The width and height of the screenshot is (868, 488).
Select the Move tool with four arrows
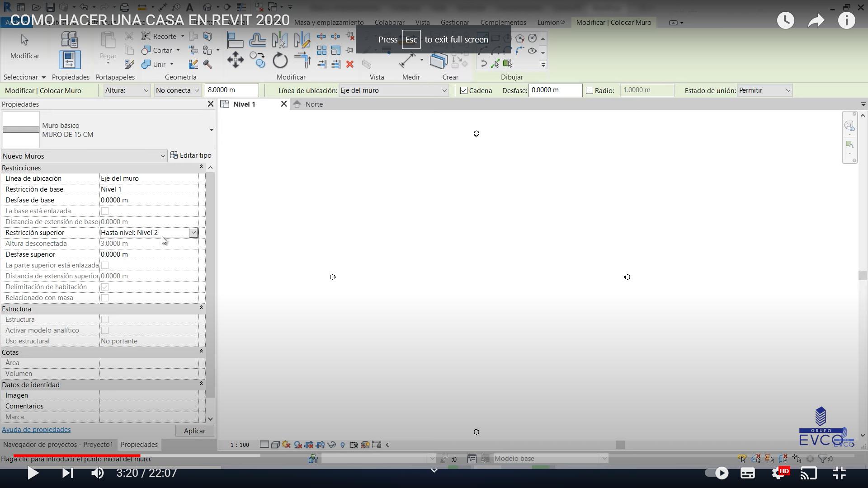click(x=235, y=60)
